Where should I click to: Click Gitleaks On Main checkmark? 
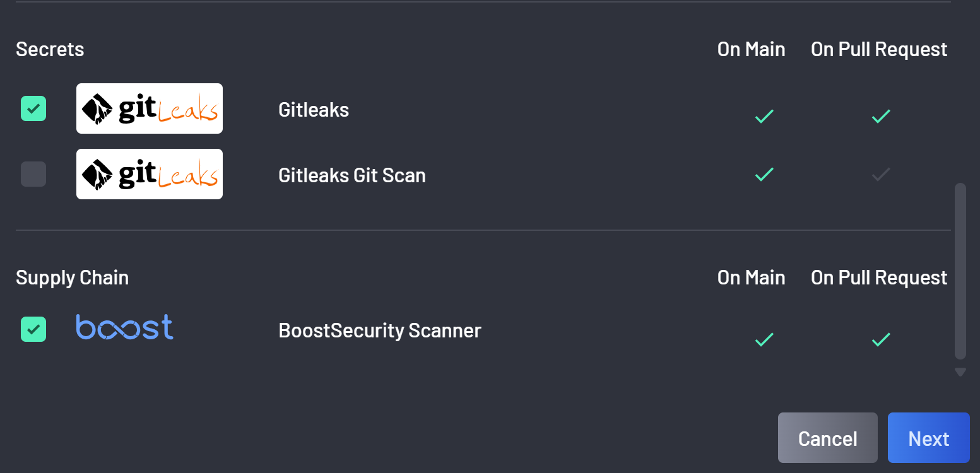764,116
